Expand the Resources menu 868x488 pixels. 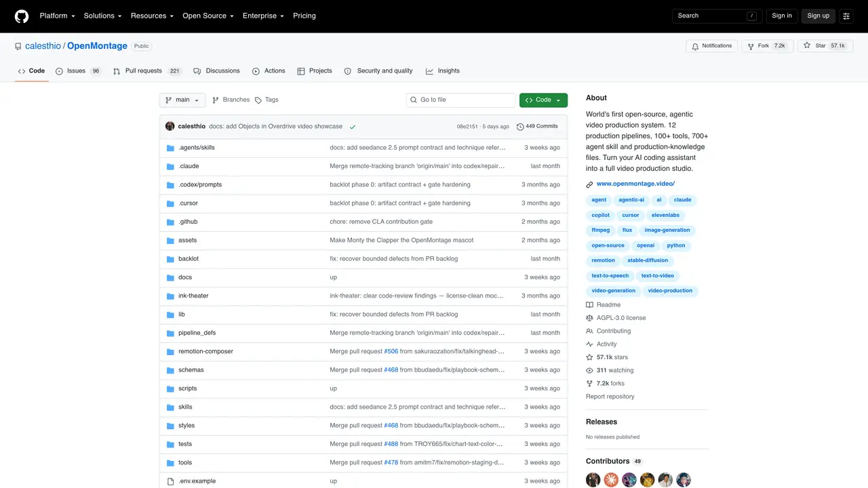[153, 16]
